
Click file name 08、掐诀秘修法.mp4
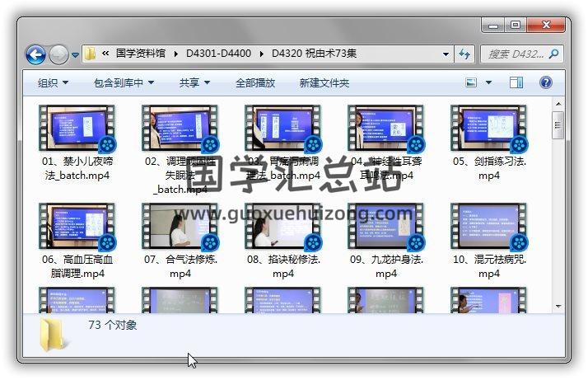(x=283, y=266)
